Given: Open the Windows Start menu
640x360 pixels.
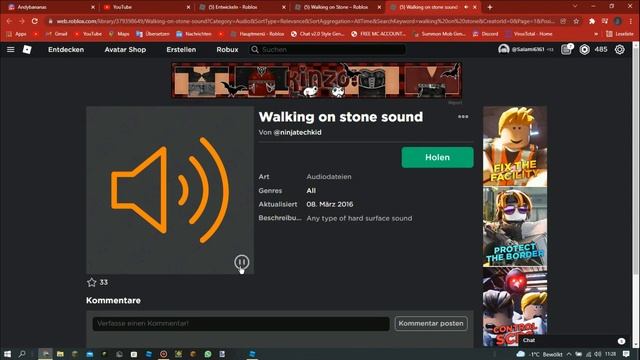Looking at the screenshot, I should pos(7,354).
